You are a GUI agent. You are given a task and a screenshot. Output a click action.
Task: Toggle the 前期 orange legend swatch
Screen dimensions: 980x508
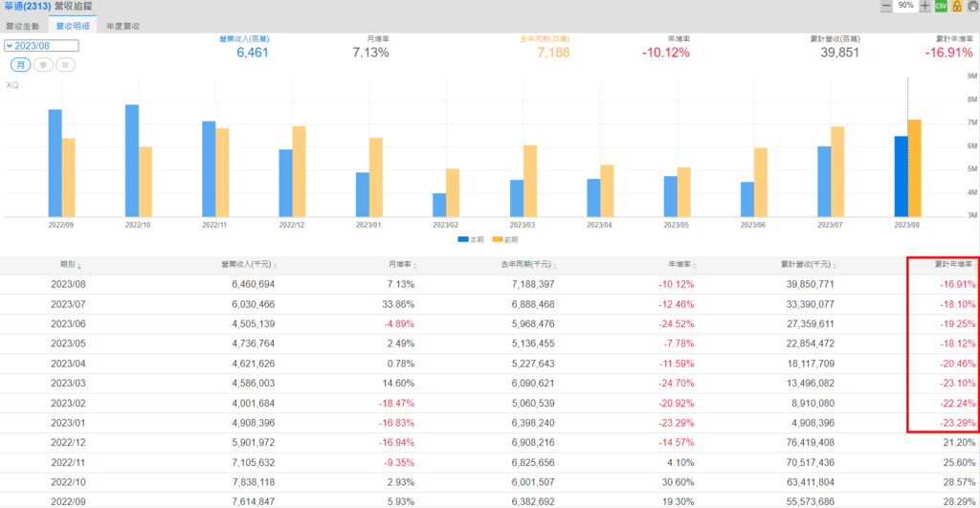coord(498,239)
